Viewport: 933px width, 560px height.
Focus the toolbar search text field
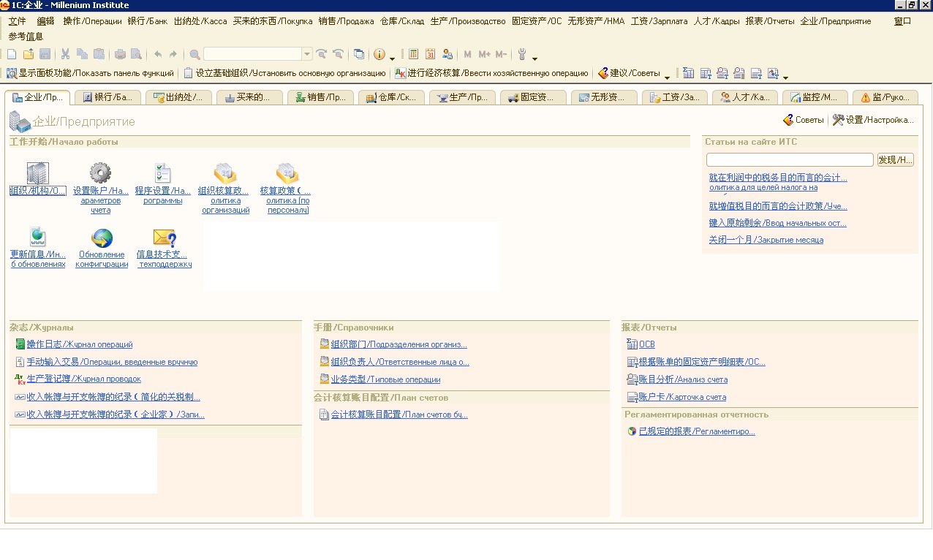coord(252,54)
